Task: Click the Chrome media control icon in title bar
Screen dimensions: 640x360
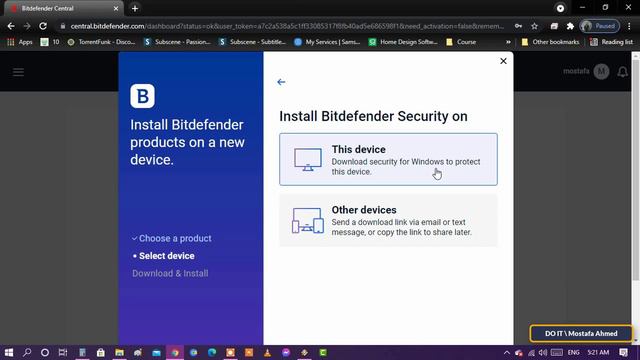Action: tap(560, 8)
